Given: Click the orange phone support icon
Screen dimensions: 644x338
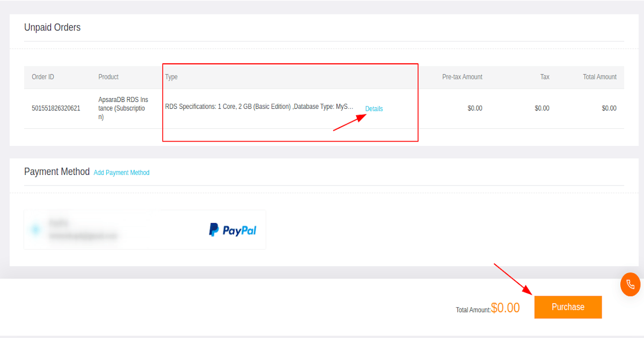Looking at the screenshot, I should point(630,284).
